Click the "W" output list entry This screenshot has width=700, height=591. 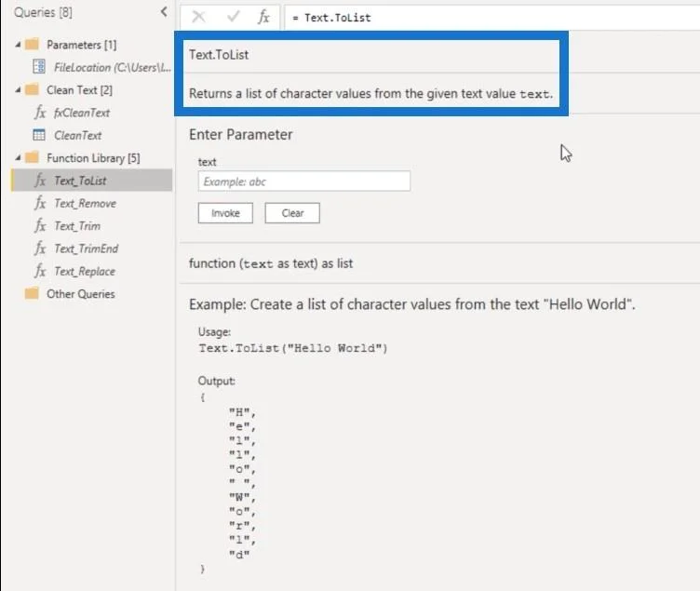point(242,497)
